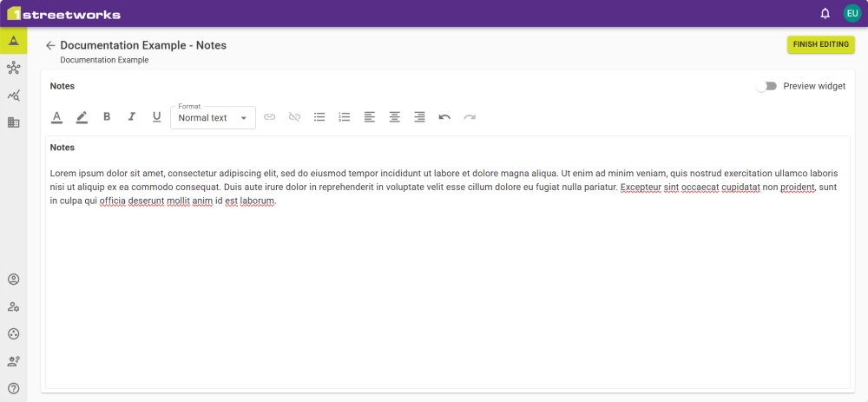Align text to the right
Image resolution: width=868 pixels, height=402 pixels.
click(x=419, y=117)
